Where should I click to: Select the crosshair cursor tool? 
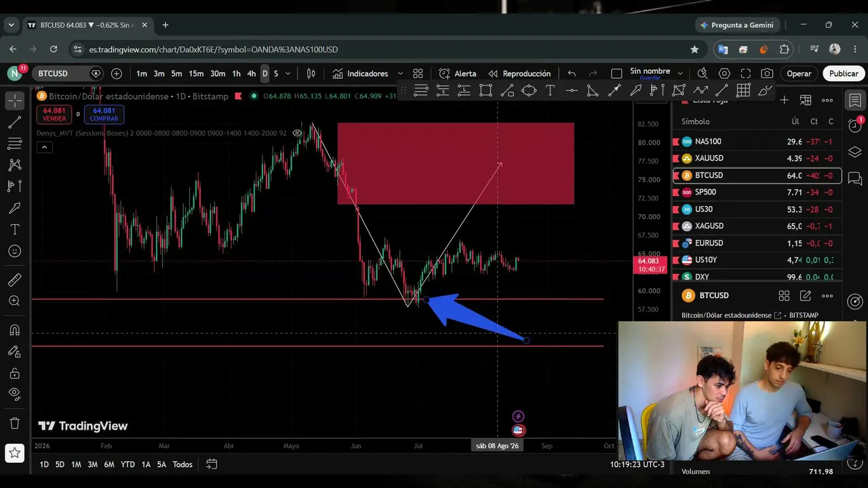[x=14, y=100]
